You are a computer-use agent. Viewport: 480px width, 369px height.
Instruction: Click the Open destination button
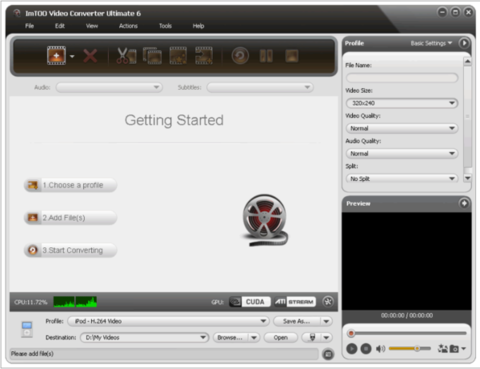[281, 338]
